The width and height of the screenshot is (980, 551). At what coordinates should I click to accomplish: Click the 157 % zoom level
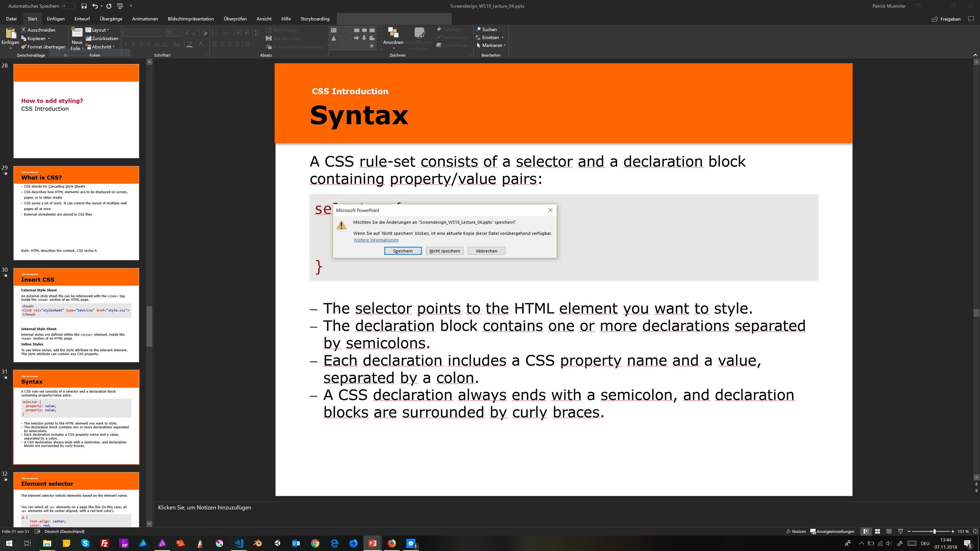[x=963, y=531]
